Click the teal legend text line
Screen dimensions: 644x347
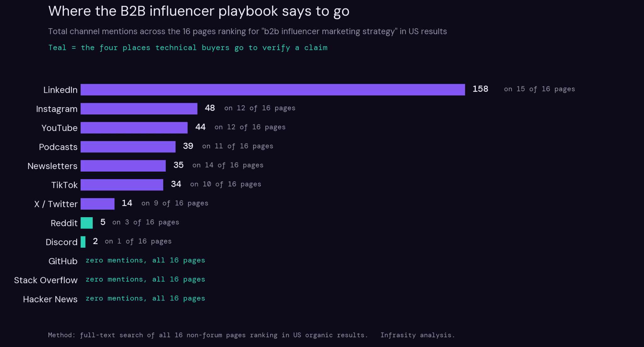coord(188,48)
